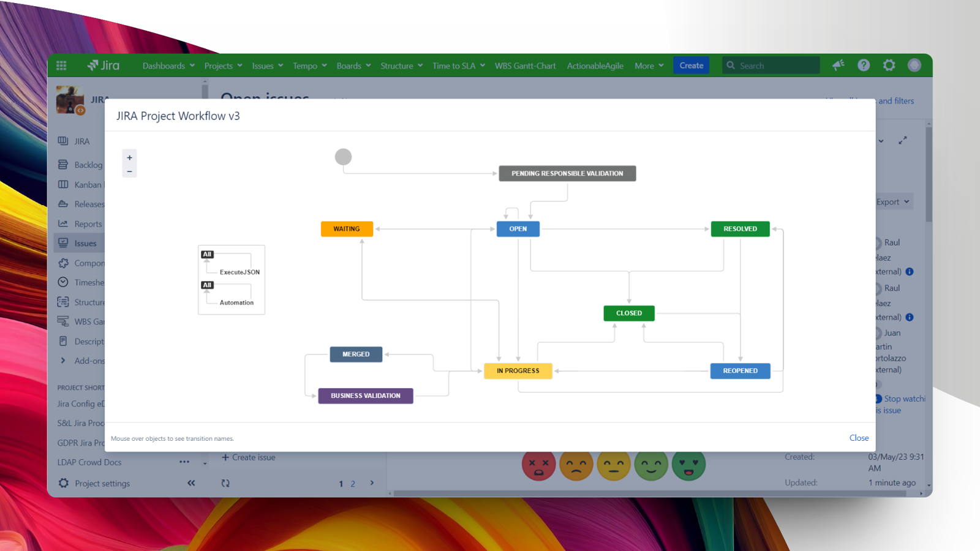Select the BUSINESS VALIDATION status node
The image size is (980, 551).
[366, 395]
